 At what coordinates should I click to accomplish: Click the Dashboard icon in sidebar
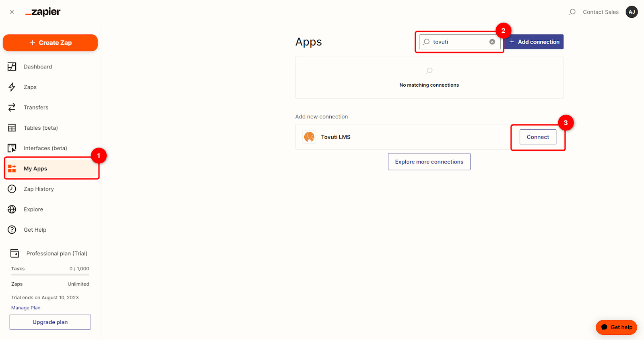(x=12, y=66)
